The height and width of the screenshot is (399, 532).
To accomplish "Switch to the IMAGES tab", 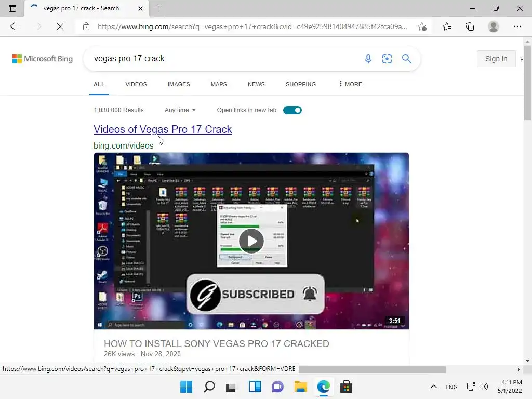I will coord(179,84).
